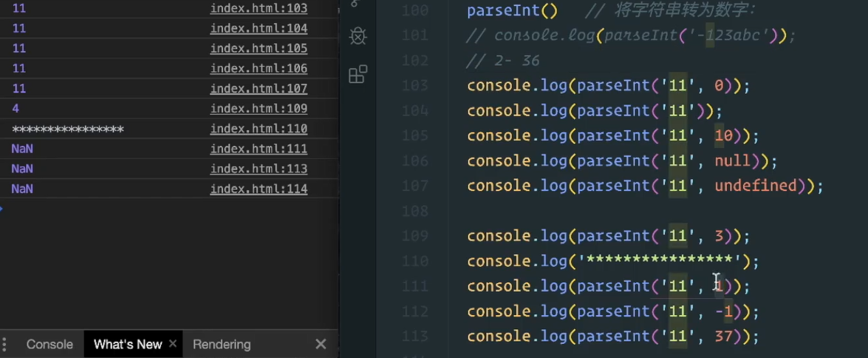Viewport: 868px width, 358px height.
Task: Click radix -1 on line 112
Action: click(x=723, y=311)
